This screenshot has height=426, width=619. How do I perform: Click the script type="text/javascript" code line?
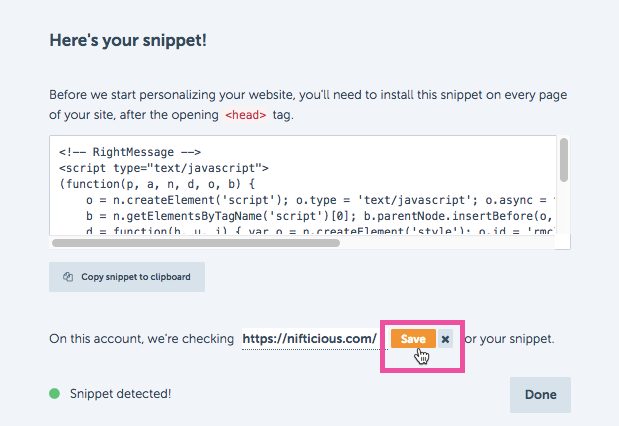coord(164,168)
